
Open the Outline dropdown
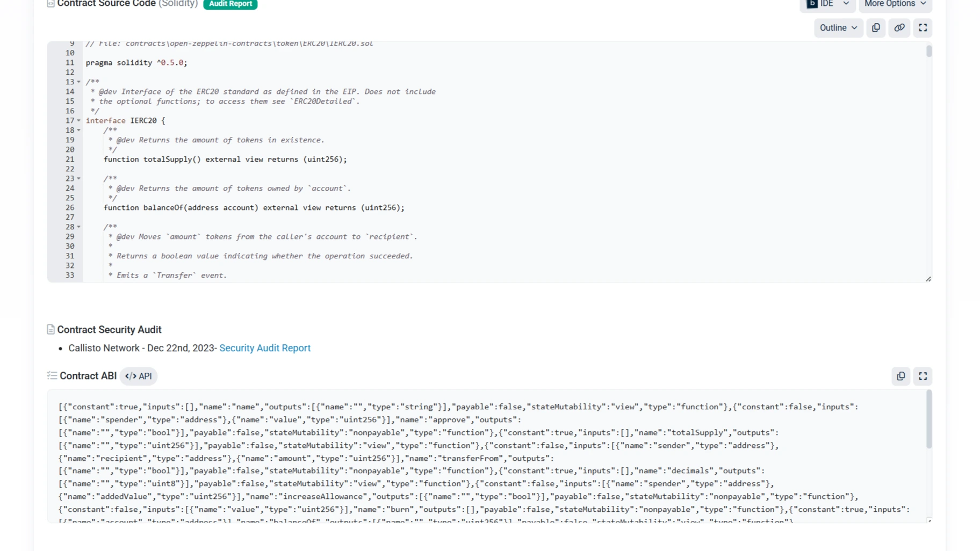click(x=838, y=27)
